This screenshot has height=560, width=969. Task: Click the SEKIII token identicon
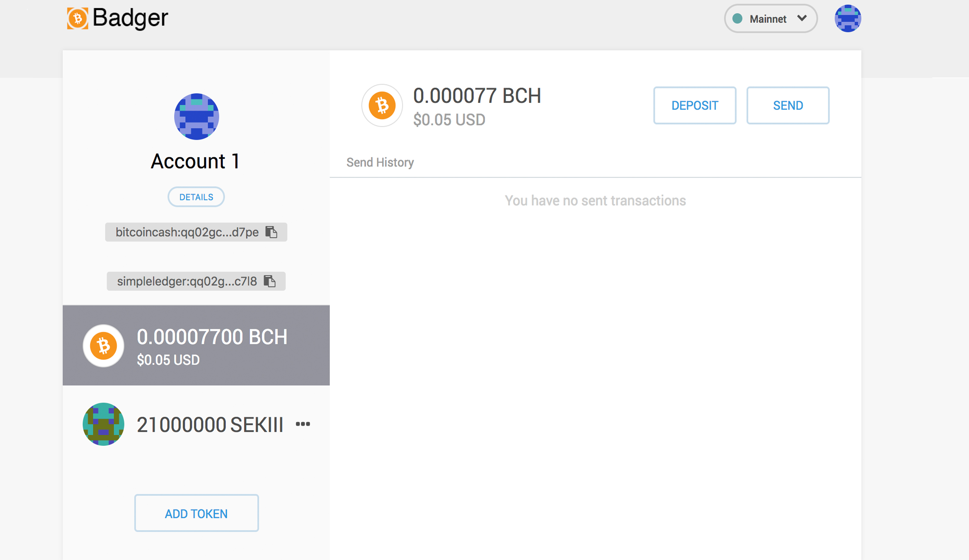tap(104, 424)
